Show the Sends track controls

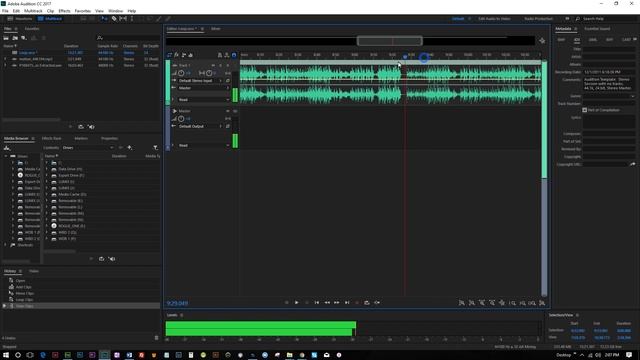click(x=184, y=55)
